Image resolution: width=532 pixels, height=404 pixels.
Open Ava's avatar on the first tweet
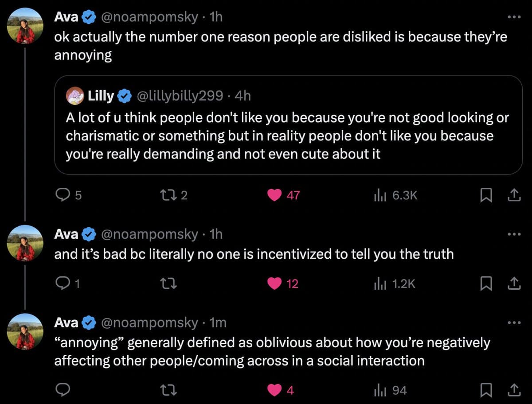coord(25,26)
